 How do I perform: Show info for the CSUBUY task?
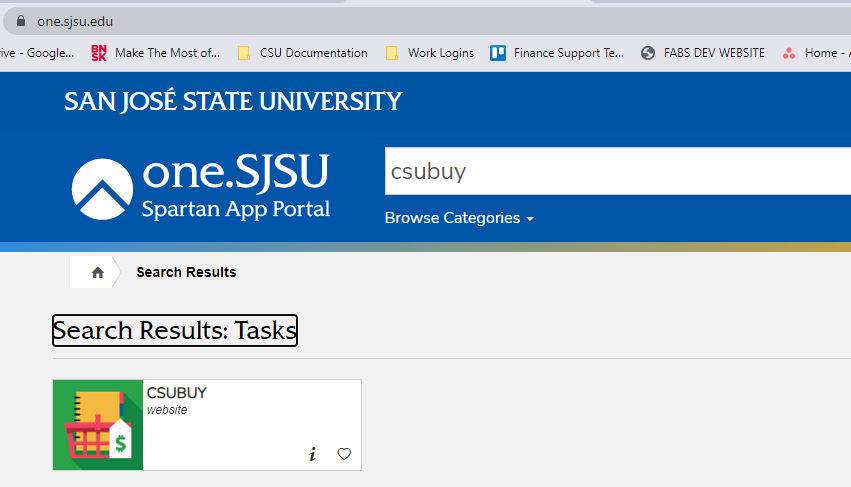[312, 454]
